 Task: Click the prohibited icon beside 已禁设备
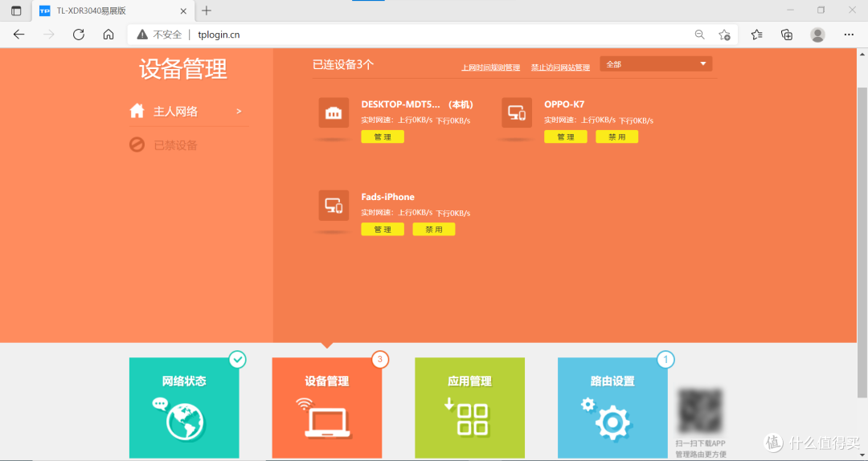[137, 145]
